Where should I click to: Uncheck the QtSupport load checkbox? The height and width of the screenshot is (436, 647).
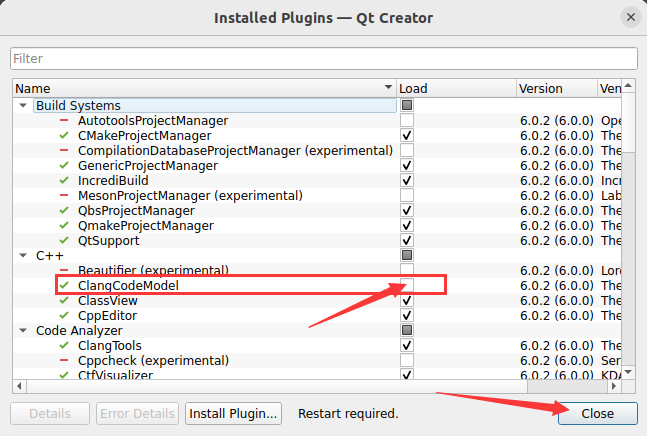pyautogui.click(x=407, y=240)
